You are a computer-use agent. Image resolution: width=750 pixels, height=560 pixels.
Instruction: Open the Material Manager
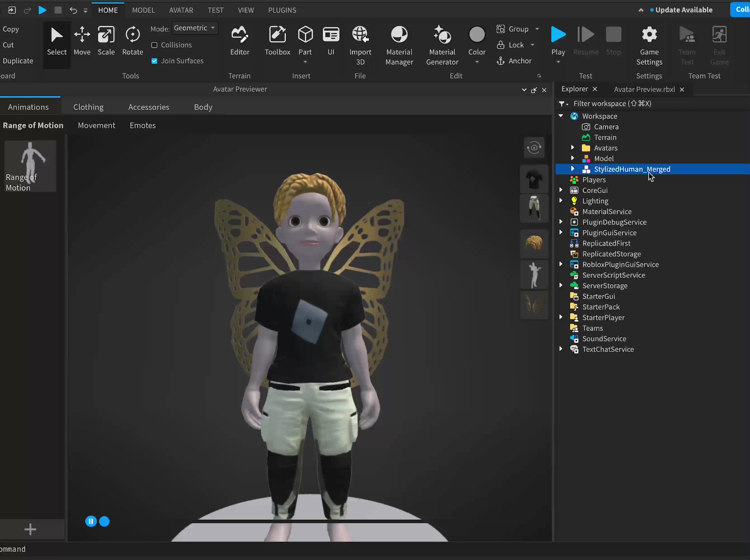point(399,44)
